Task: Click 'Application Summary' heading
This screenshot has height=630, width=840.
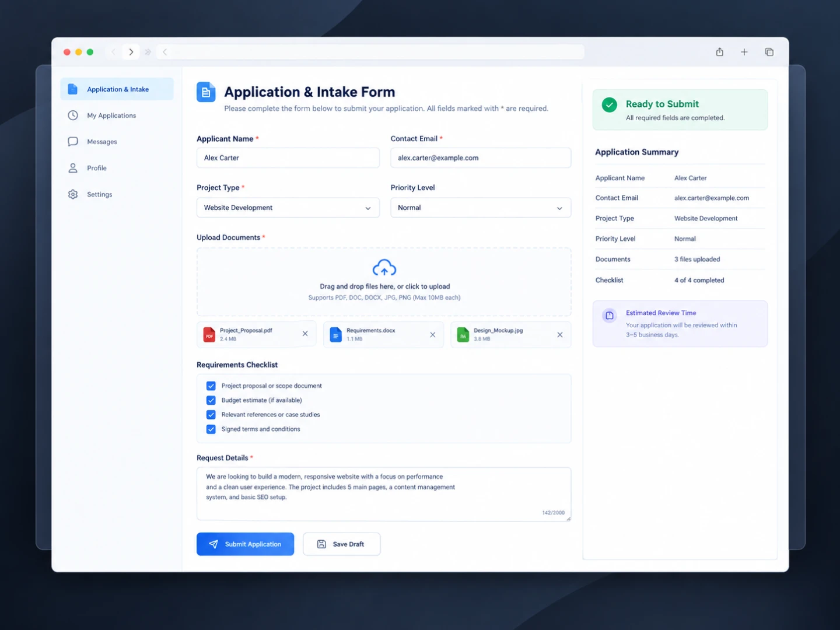Action: (637, 152)
